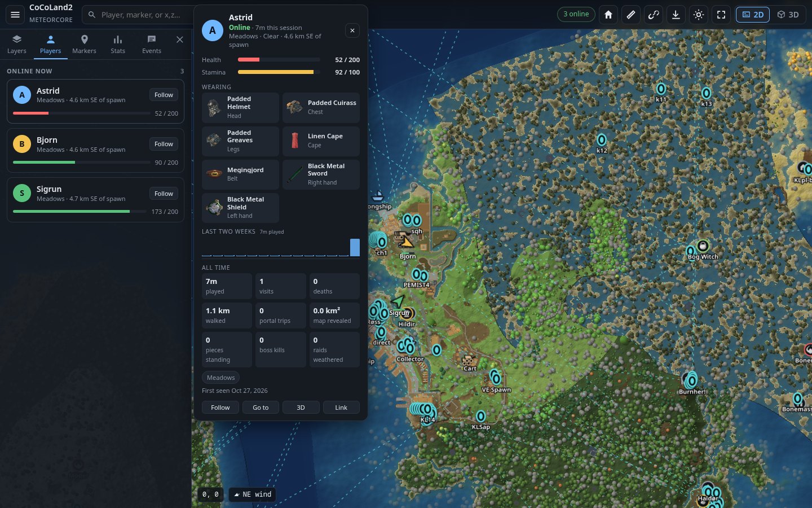Open the Markers tab
812x508 pixels.
(x=84, y=44)
